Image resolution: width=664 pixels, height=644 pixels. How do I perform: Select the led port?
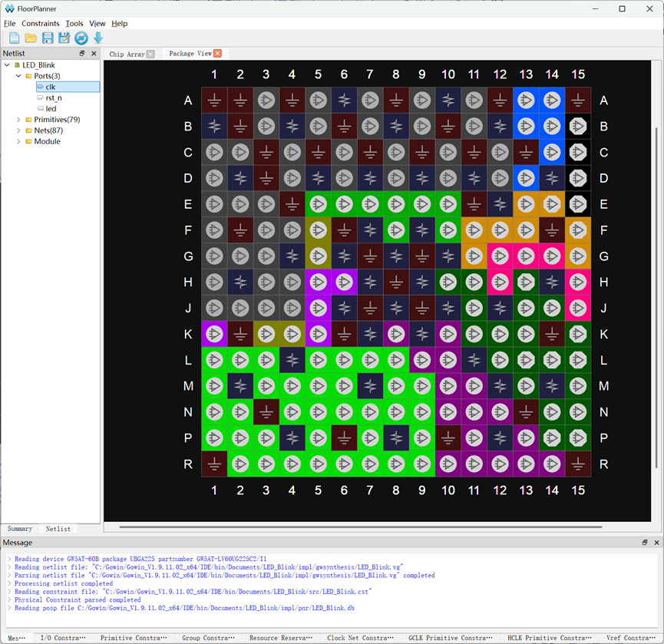tap(51, 109)
